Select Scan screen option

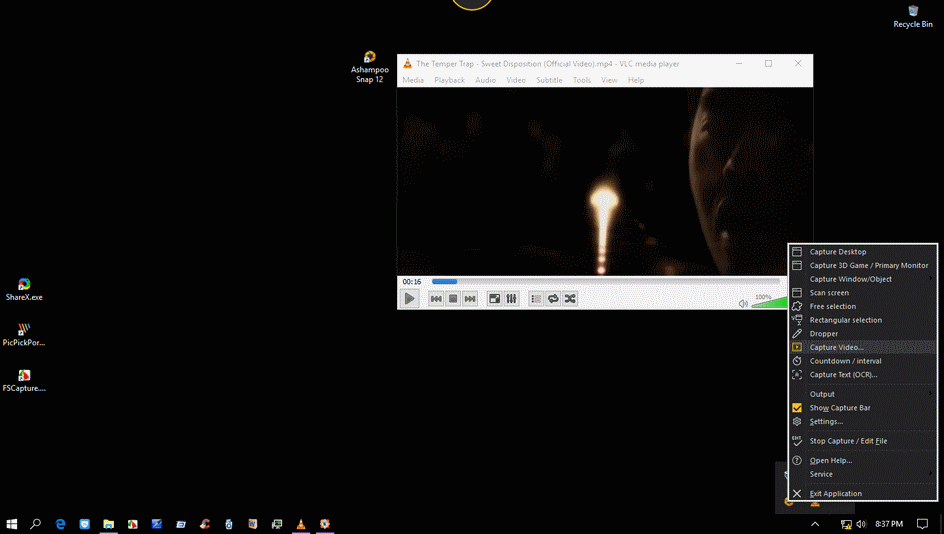(x=862, y=293)
